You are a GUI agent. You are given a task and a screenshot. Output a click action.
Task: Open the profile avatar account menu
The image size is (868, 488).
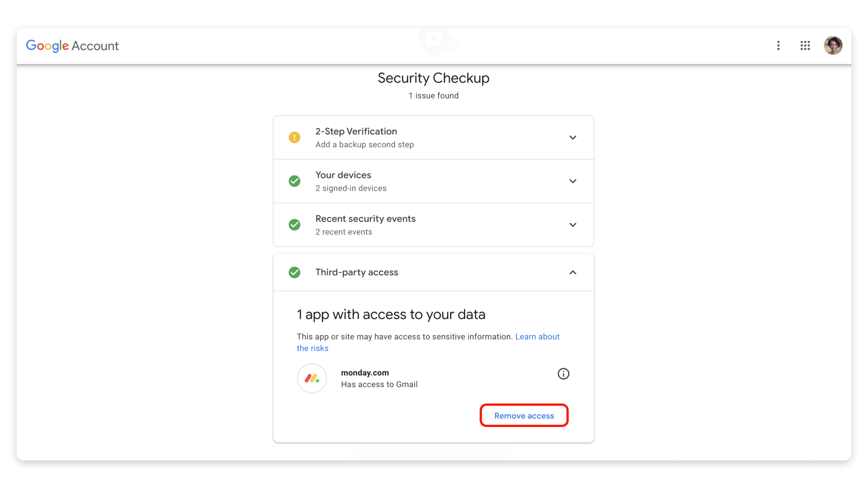point(833,46)
